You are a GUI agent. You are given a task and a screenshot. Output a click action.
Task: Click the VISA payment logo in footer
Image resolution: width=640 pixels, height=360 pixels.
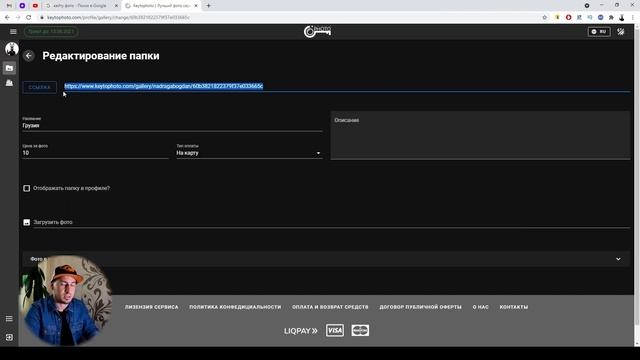(x=335, y=330)
